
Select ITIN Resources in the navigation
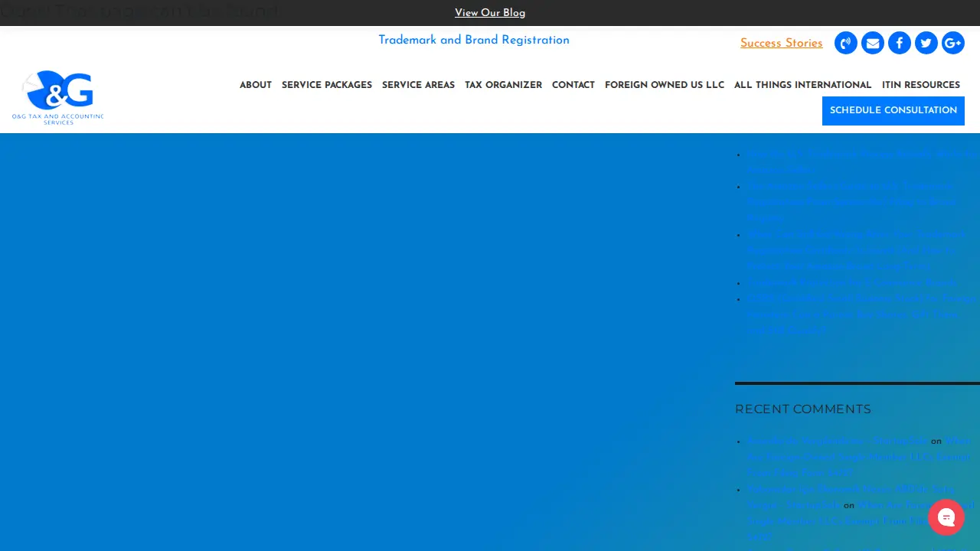coord(921,85)
